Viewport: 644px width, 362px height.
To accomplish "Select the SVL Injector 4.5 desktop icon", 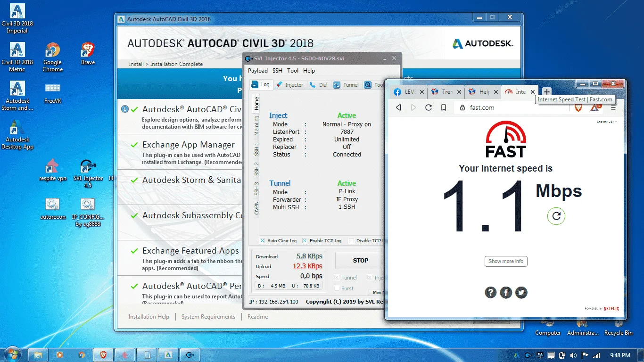I will (x=88, y=173).
